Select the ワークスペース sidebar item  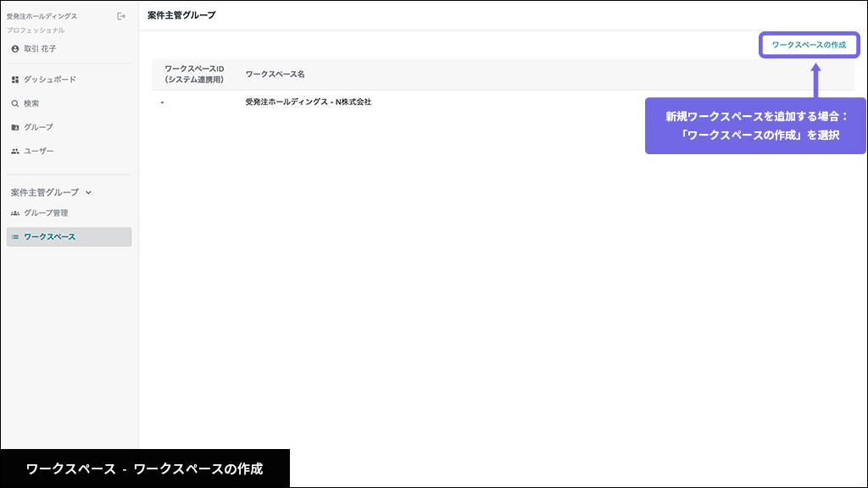coord(70,237)
